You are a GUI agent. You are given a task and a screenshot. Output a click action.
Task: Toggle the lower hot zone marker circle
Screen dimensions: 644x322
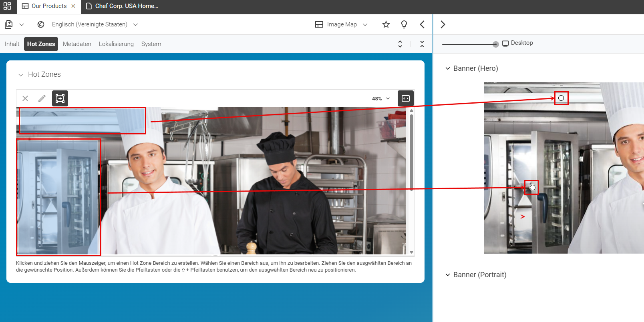532,188
